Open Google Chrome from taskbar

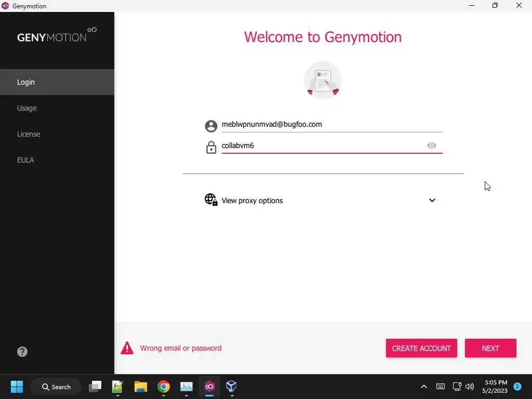(x=164, y=387)
